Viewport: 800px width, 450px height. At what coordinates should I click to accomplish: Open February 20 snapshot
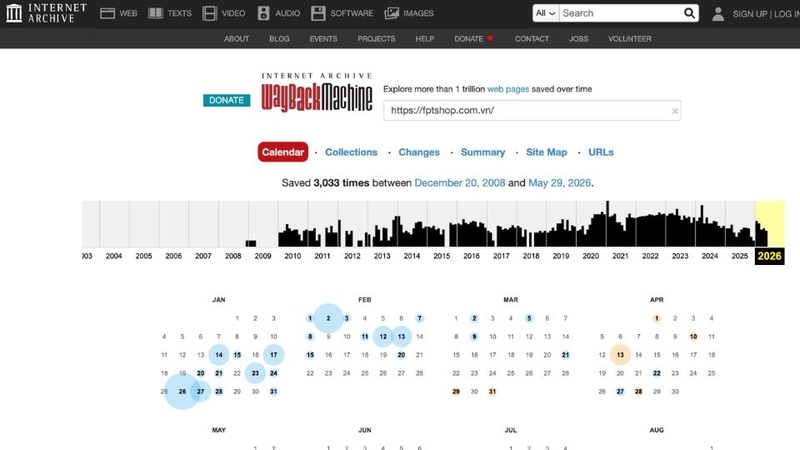click(x=401, y=355)
